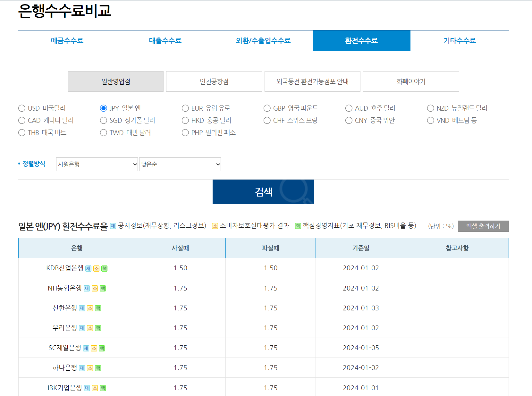Choose VND 베트남 동 radio button
Image resolution: width=532 pixels, height=396 pixels.
(431, 121)
